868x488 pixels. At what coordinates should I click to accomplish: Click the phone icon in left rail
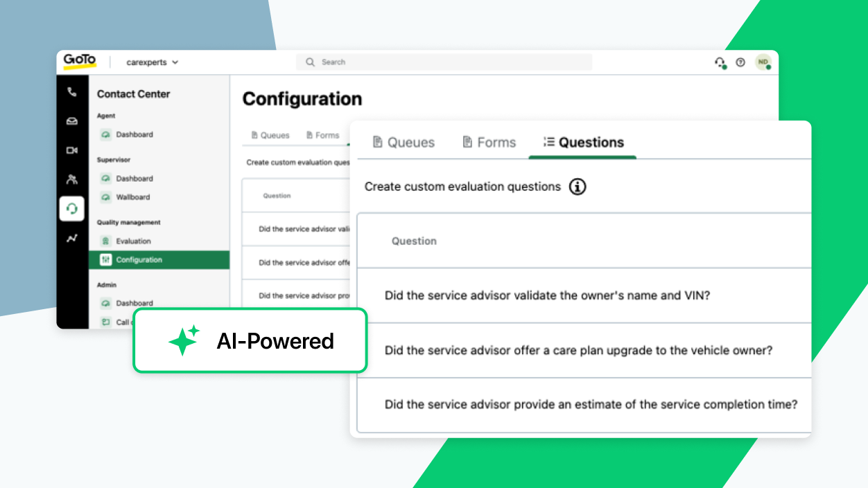(72, 92)
